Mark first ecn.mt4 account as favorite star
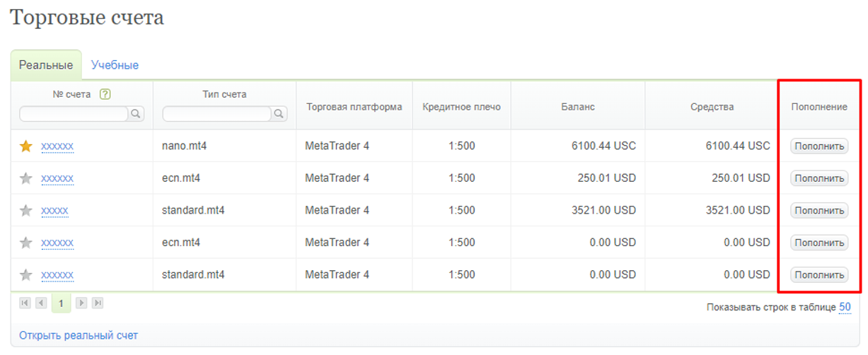Screen dimensions: 868x355 26,178
